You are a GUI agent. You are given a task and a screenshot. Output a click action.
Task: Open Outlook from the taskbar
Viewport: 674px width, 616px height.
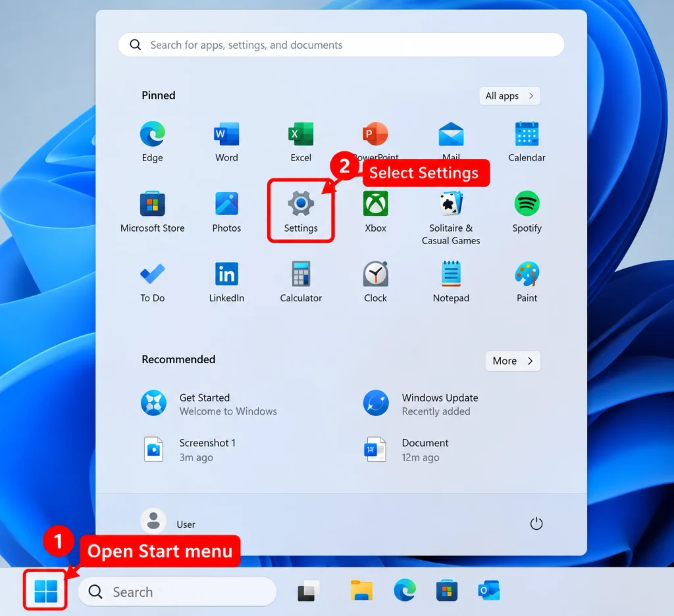click(489, 590)
